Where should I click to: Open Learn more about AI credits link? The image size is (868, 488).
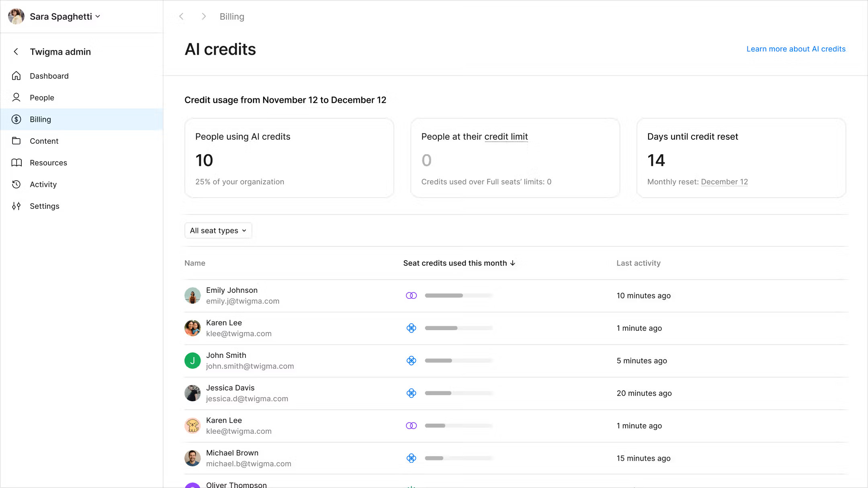tap(796, 49)
